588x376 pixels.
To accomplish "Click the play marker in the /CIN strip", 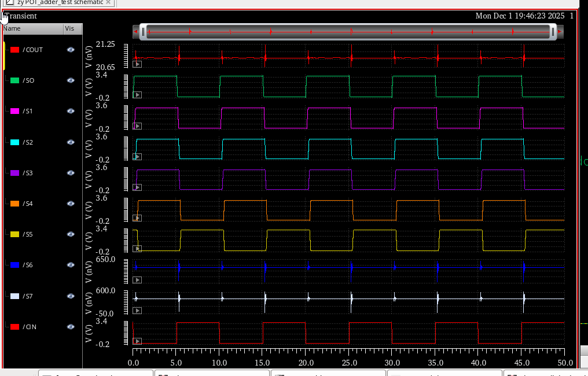I will click(137, 341).
